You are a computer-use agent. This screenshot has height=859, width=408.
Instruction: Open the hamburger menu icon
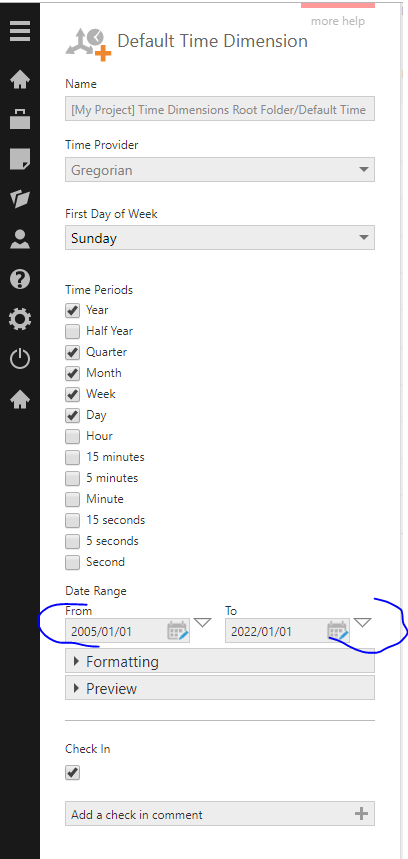click(x=20, y=30)
